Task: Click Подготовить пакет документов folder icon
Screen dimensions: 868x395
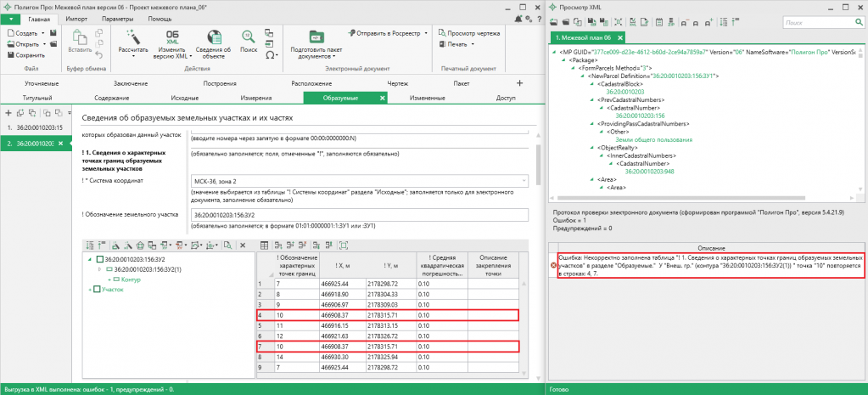Action: (316, 37)
